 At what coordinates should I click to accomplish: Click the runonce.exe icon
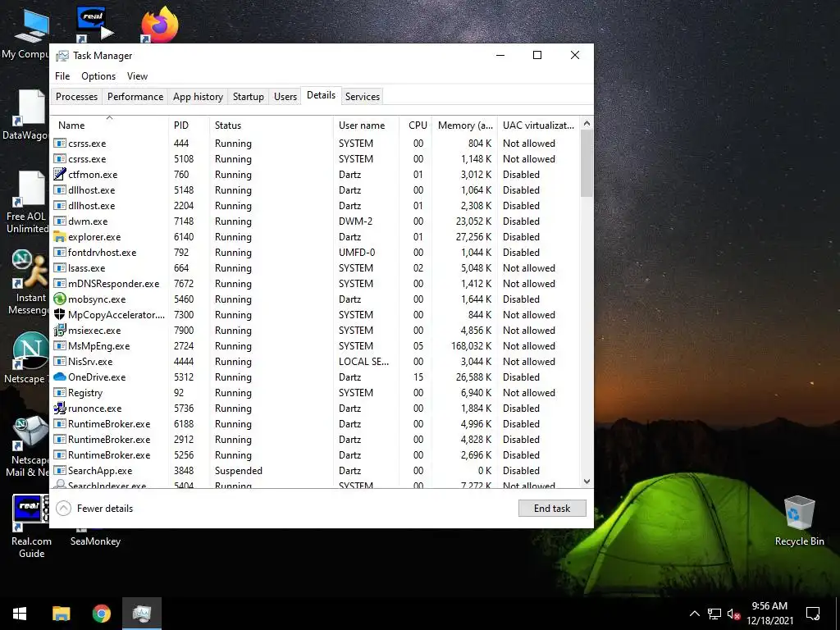[59, 408]
